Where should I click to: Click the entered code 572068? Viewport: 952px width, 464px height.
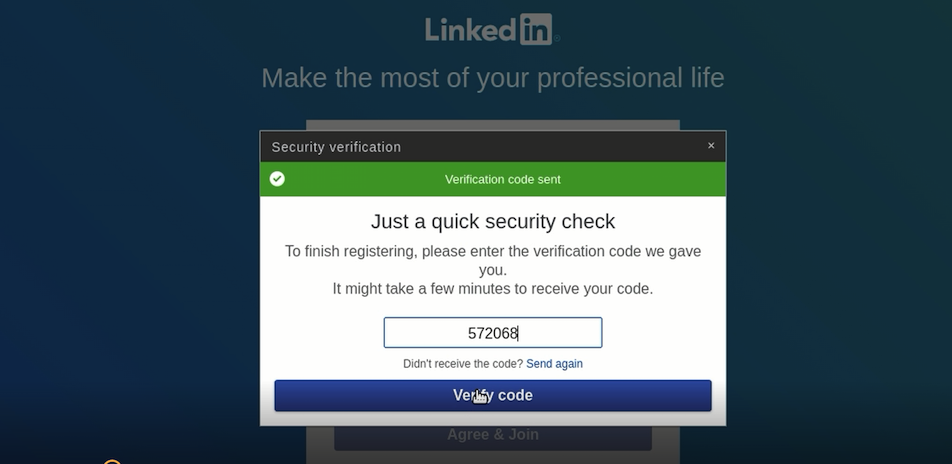pyautogui.click(x=492, y=333)
